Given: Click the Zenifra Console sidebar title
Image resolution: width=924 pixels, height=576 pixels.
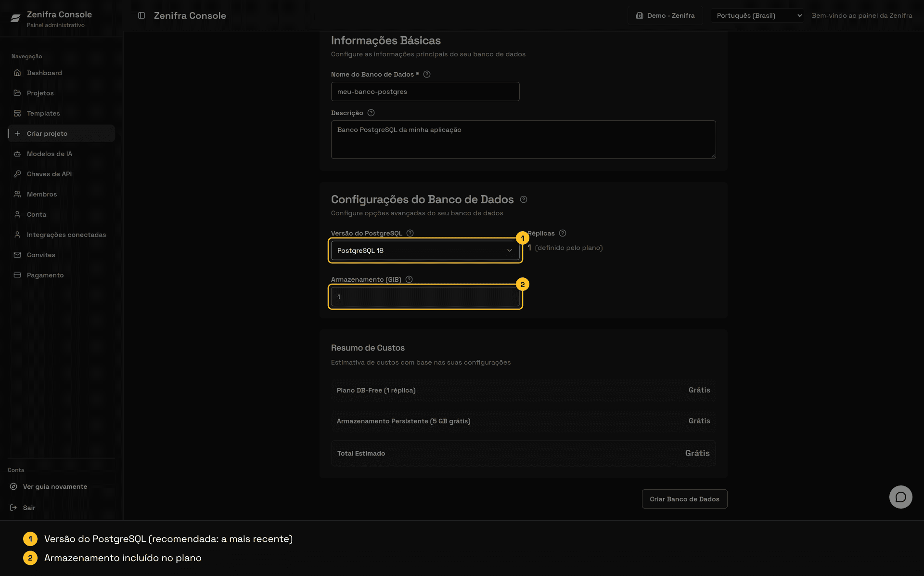Looking at the screenshot, I should pos(59,14).
